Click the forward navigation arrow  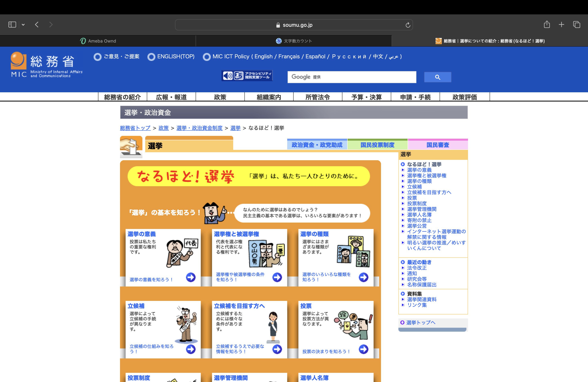(51, 25)
